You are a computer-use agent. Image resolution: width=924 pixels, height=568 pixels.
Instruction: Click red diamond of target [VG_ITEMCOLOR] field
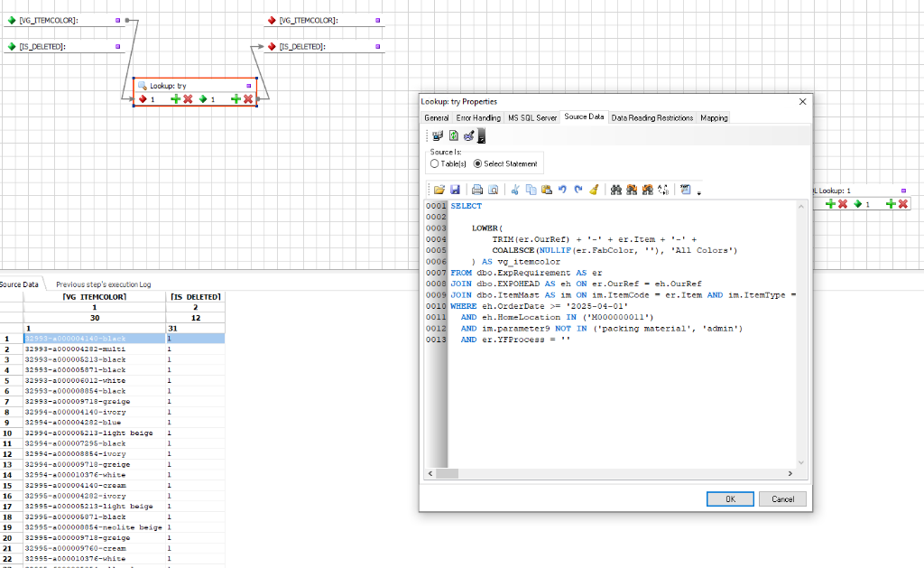pos(272,20)
